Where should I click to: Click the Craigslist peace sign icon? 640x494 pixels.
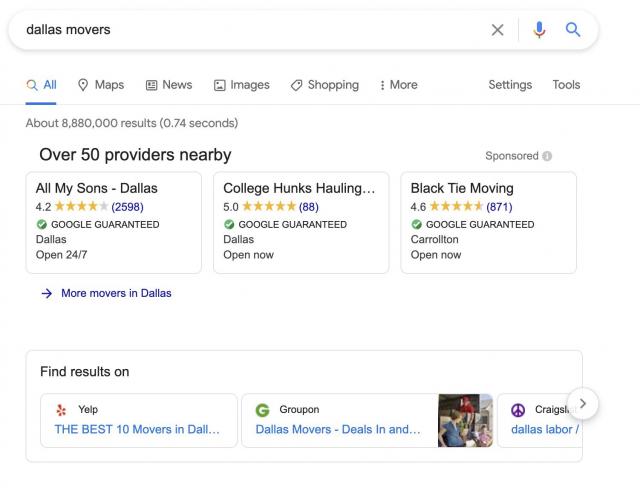pyautogui.click(x=518, y=410)
